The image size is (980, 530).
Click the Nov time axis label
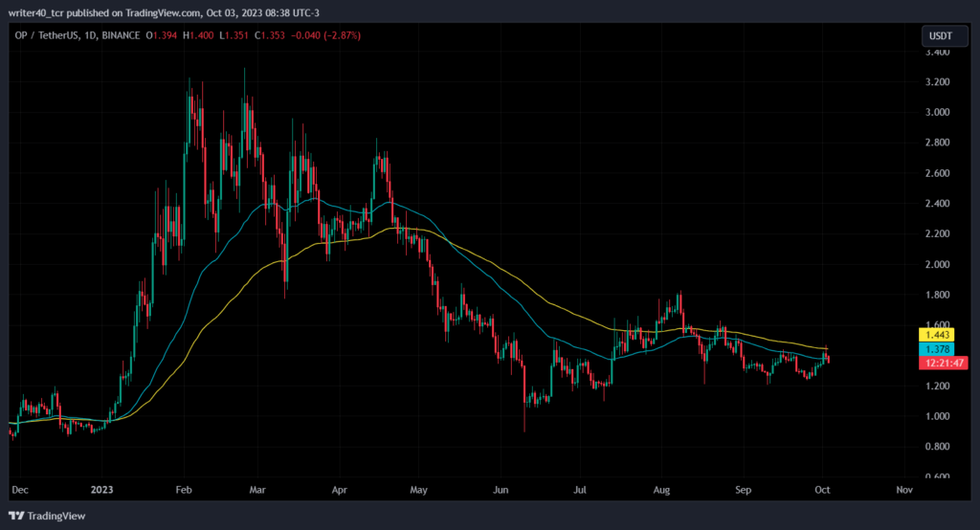click(904, 490)
